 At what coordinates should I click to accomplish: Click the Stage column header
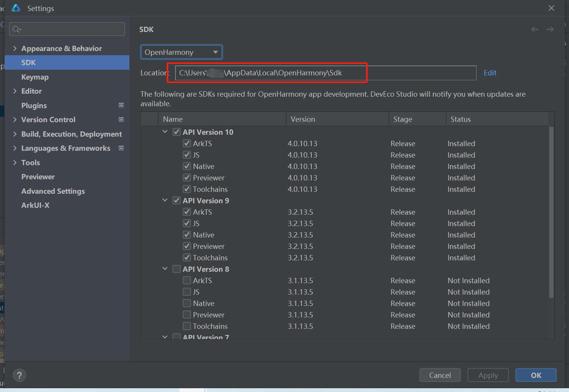pyautogui.click(x=417, y=119)
